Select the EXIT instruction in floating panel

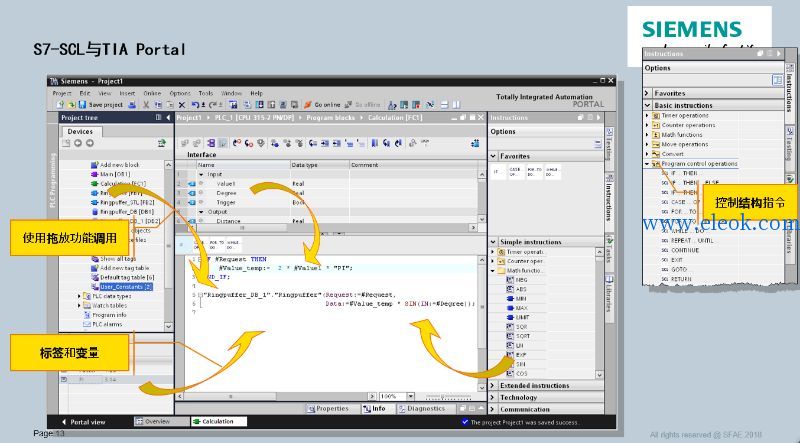point(672,260)
